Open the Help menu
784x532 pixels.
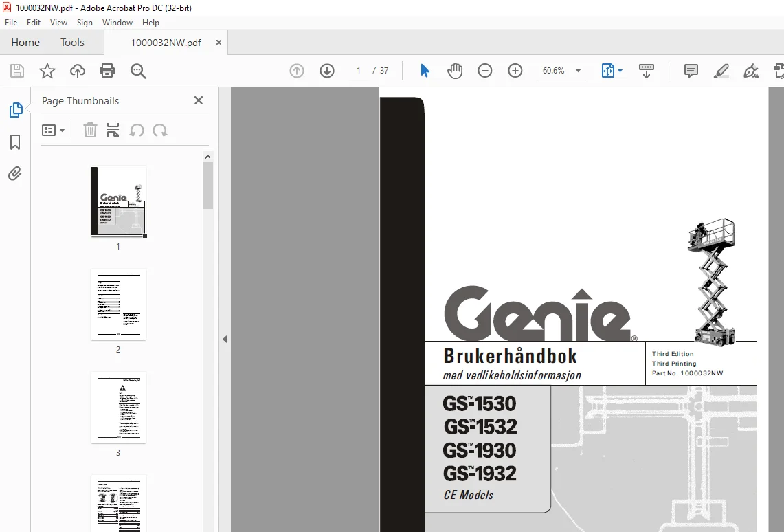(x=150, y=23)
